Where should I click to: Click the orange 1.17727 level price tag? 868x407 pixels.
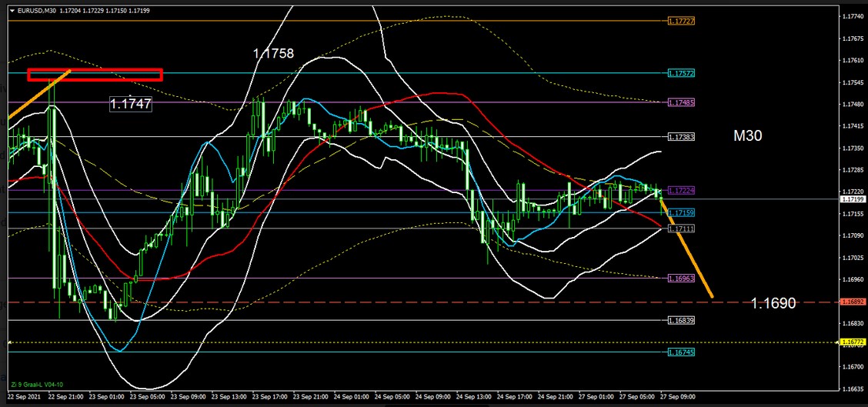681,21
